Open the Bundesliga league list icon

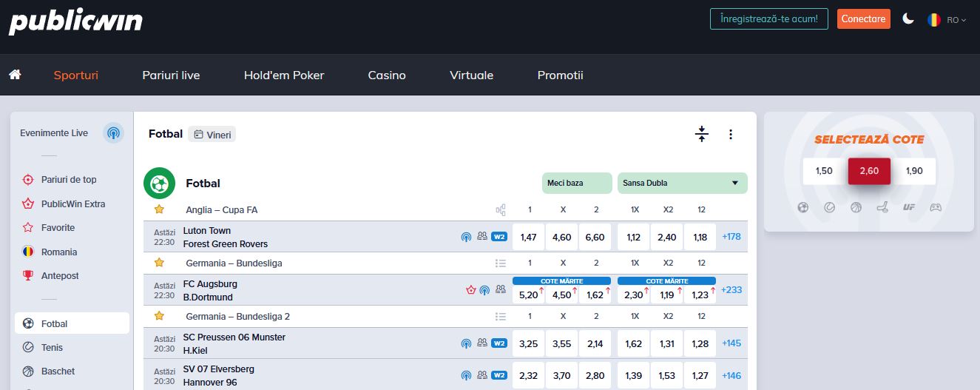(x=501, y=263)
